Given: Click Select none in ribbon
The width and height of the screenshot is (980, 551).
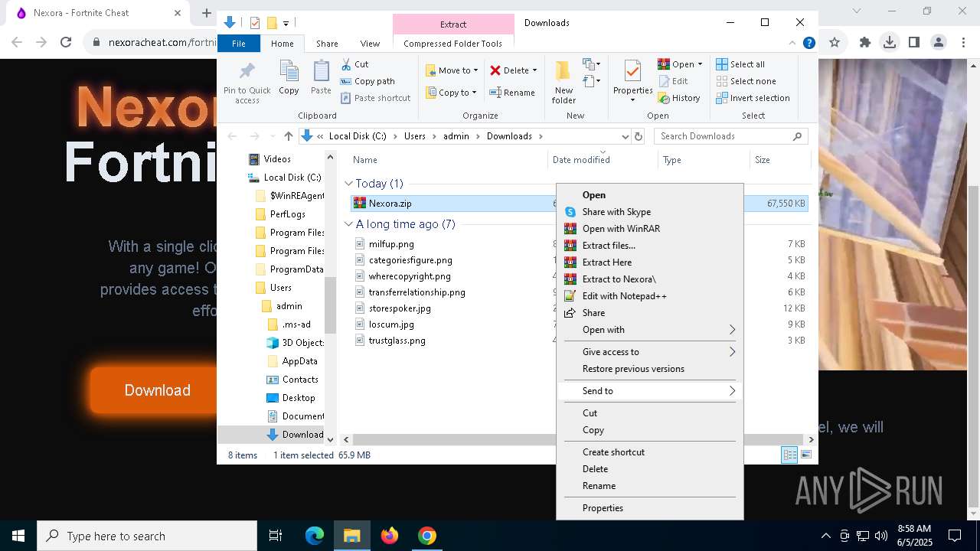Looking at the screenshot, I should click(x=746, y=81).
